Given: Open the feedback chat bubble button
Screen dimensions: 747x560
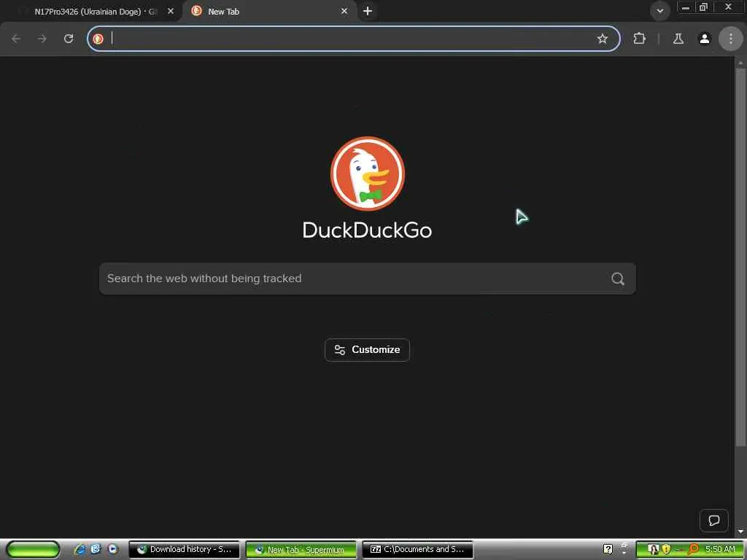Looking at the screenshot, I should click(713, 521).
